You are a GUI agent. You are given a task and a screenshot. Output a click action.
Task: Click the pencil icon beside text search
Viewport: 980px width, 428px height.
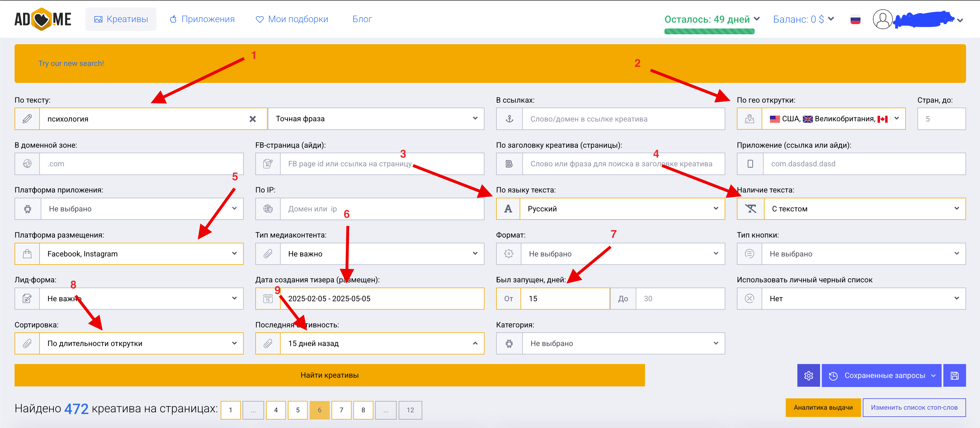[27, 119]
